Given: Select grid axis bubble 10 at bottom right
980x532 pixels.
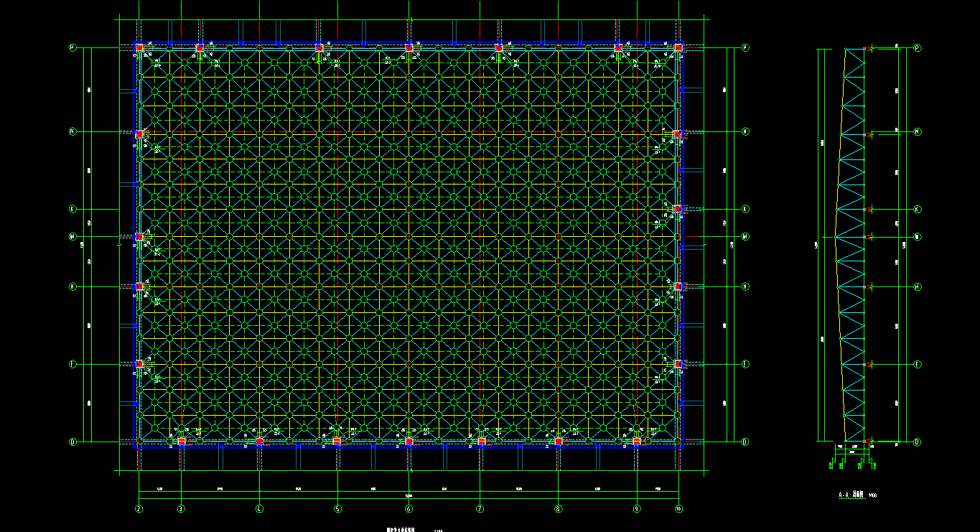Looking at the screenshot, I should (x=678, y=509).
